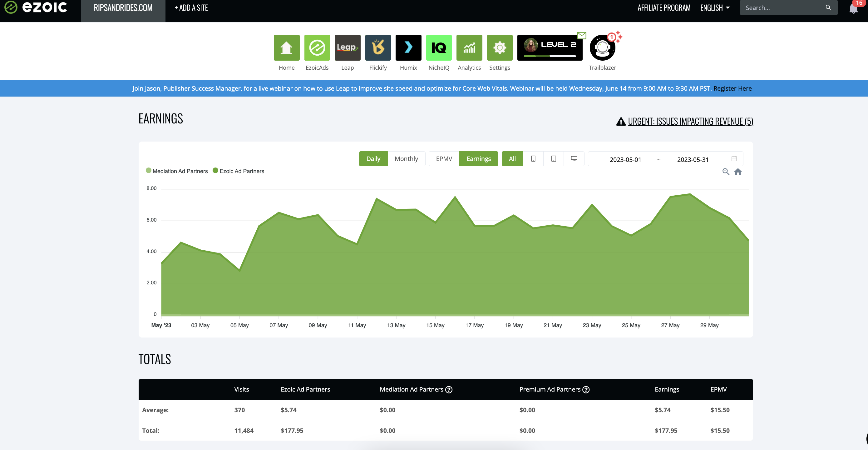The image size is (868, 450).
Task: Click the 13 May x-axis label
Action: click(396, 325)
